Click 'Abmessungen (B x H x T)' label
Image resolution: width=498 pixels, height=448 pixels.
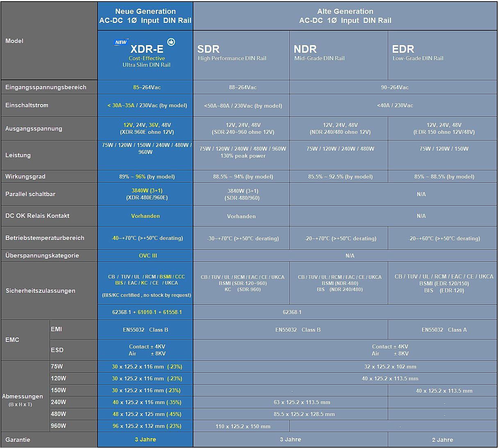(22, 400)
